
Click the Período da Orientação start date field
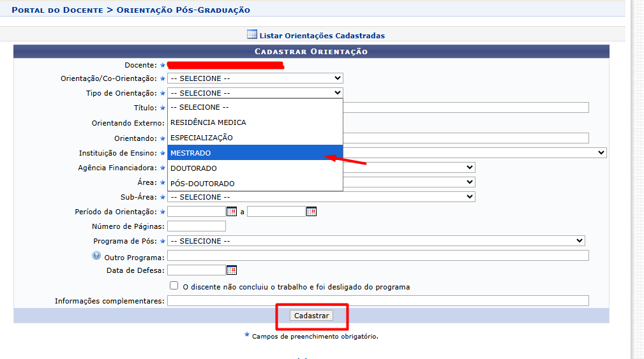197,212
